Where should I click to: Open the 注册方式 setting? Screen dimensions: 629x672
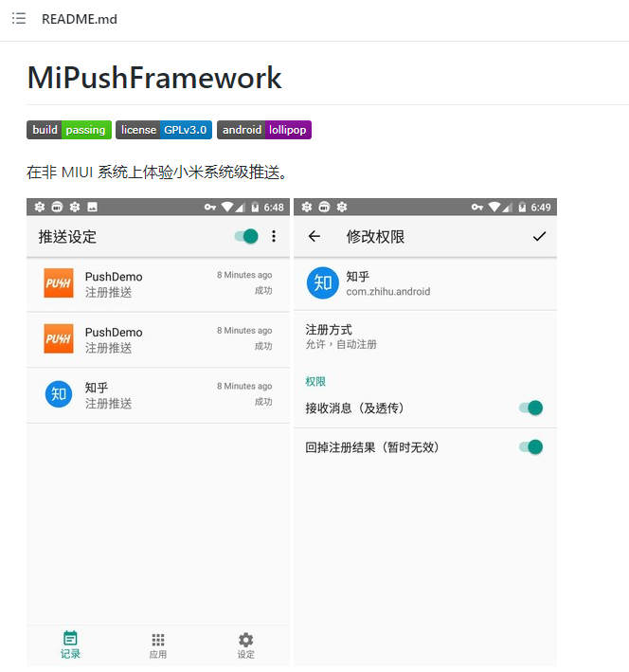(x=425, y=336)
